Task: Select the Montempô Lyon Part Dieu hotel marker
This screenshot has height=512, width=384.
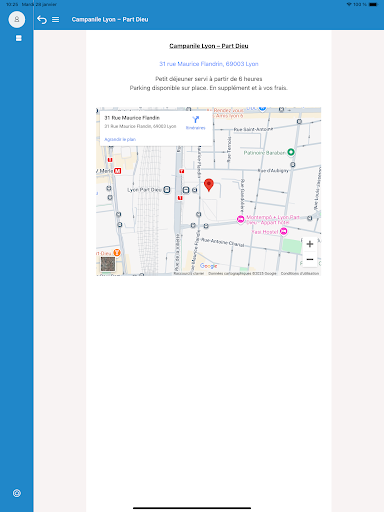Action: (x=240, y=219)
